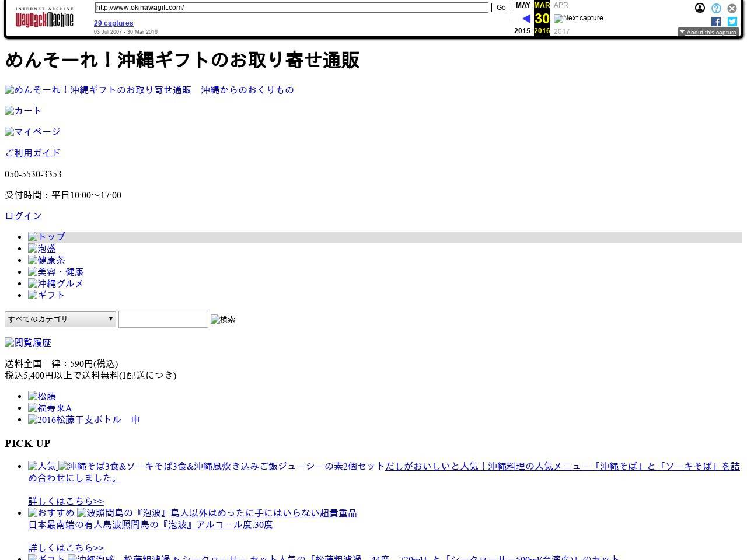Click the ログイン link
Screen dimensions: 747x560
click(23, 216)
